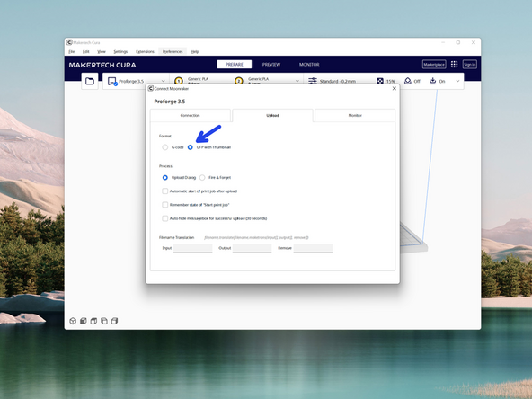Screen dimensions: 532x399
Task: Click the Proforge 3.5 dialog heading
Action: pyautogui.click(x=170, y=102)
